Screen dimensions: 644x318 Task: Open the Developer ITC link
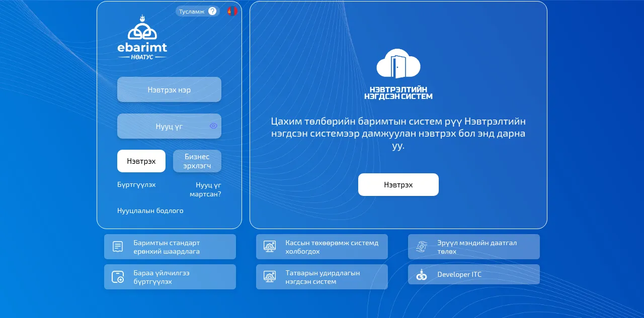[x=474, y=274]
